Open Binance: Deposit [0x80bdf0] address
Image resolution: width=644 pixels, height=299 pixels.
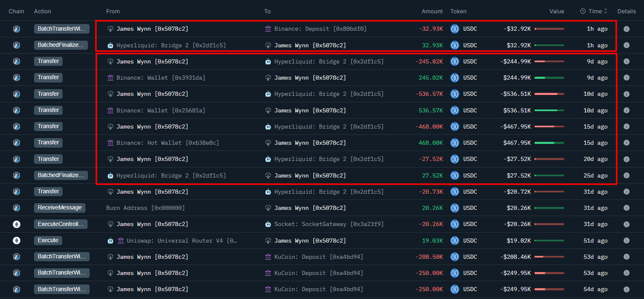320,29
